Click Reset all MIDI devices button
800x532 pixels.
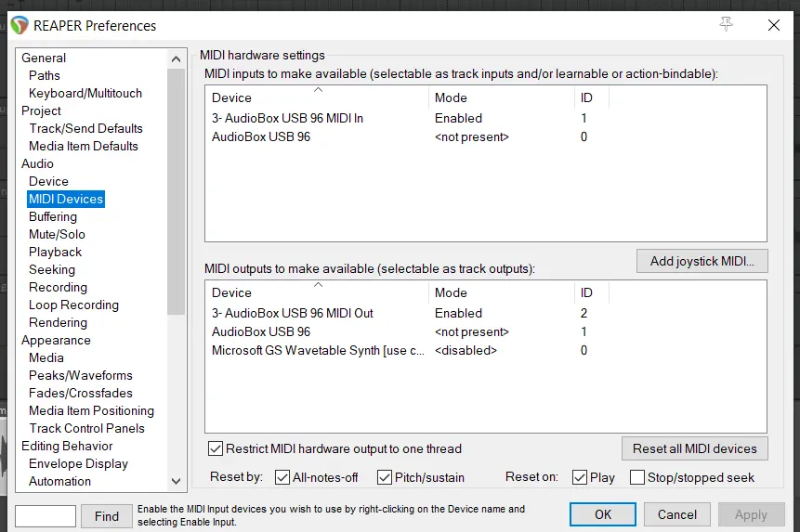click(x=694, y=448)
